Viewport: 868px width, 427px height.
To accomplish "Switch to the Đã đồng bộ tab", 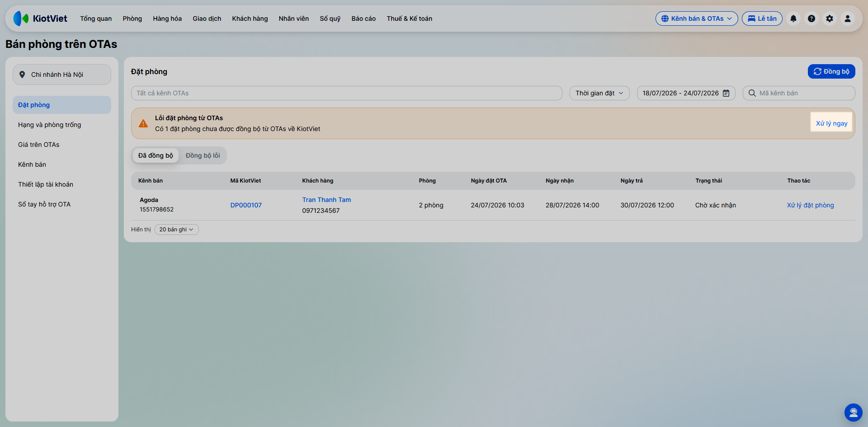I will coord(156,155).
